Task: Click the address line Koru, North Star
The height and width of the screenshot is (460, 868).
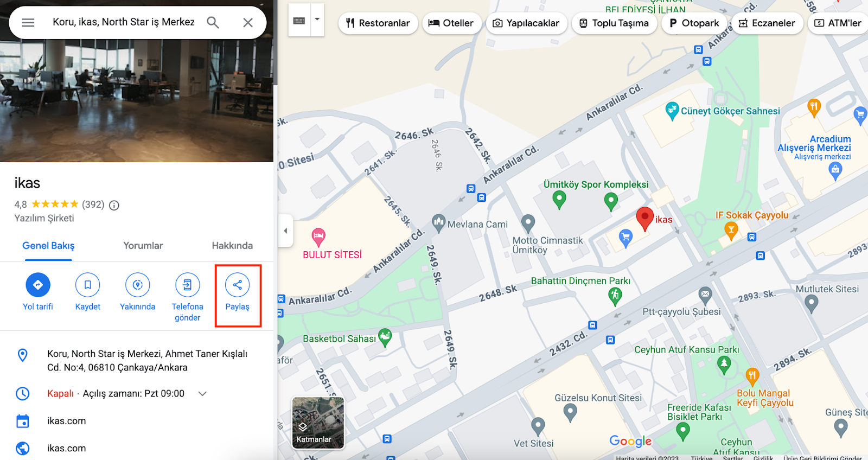Action: [147, 360]
